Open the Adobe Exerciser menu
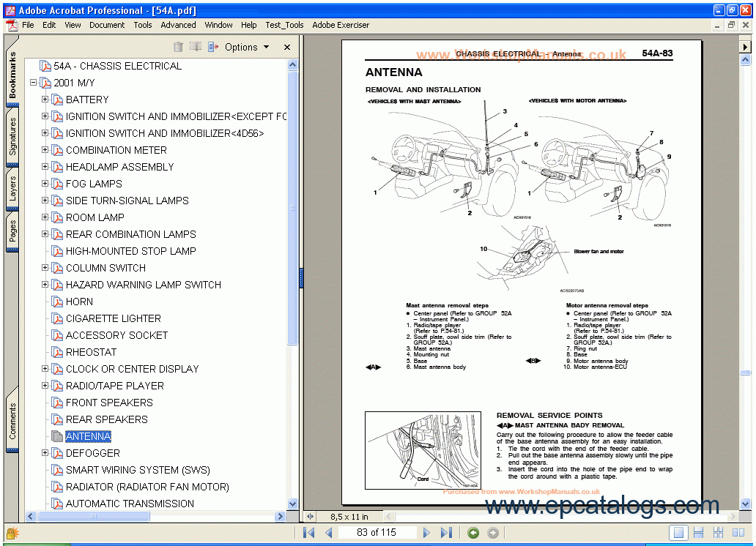Viewport: 756px width, 546px height. coord(341,25)
